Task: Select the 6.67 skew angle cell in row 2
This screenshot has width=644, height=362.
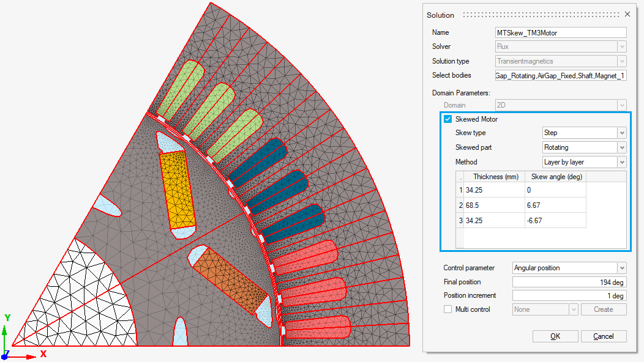Action: point(555,205)
